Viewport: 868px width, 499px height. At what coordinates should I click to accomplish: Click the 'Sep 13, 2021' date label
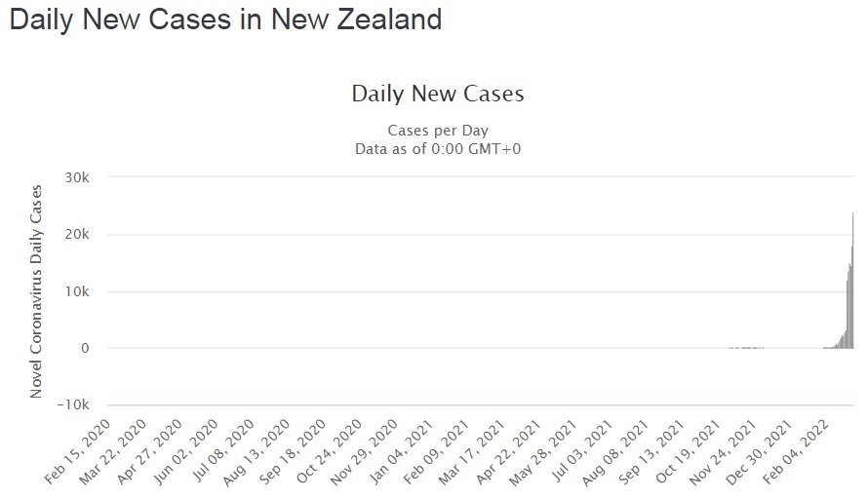[x=651, y=452]
